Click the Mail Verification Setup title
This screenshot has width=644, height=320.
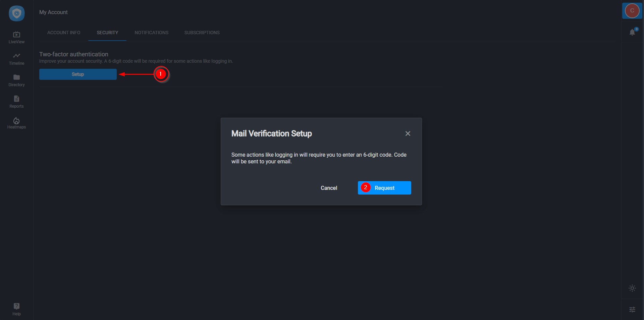coord(272,134)
